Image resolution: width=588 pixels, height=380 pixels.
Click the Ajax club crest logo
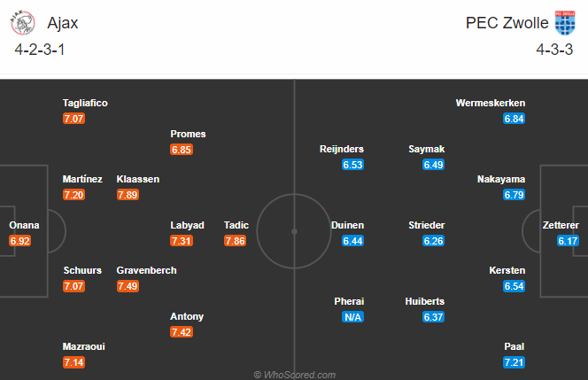click(x=22, y=22)
